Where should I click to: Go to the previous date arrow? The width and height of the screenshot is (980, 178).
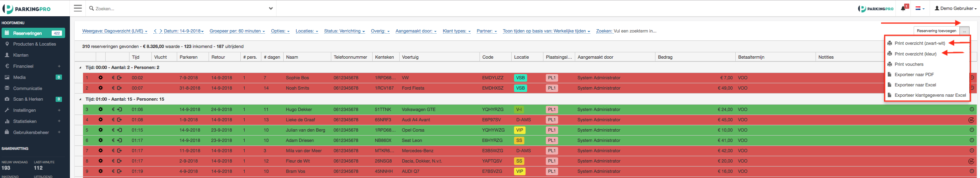tap(155, 31)
